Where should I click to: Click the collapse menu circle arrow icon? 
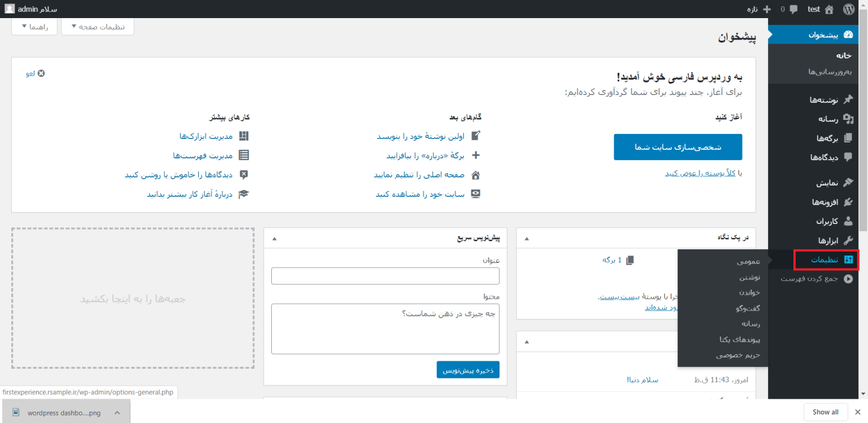click(x=848, y=279)
